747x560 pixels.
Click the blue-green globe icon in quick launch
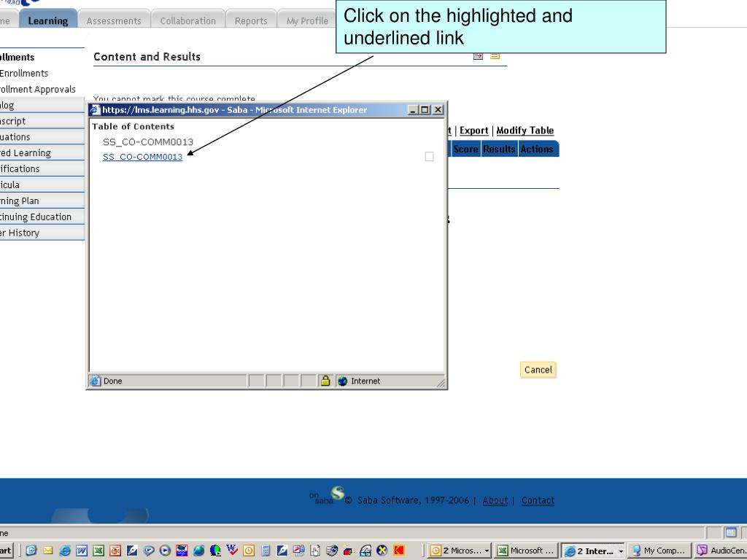point(198,551)
